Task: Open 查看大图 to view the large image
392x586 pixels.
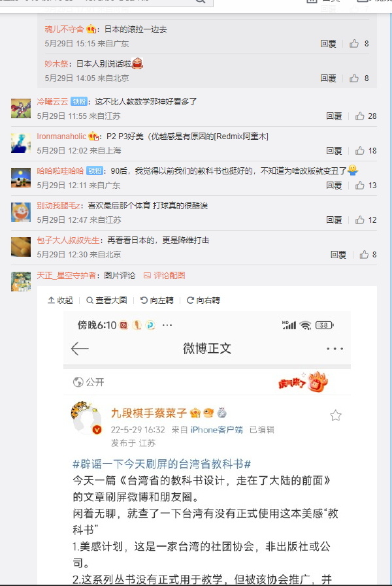Action: pos(106,300)
